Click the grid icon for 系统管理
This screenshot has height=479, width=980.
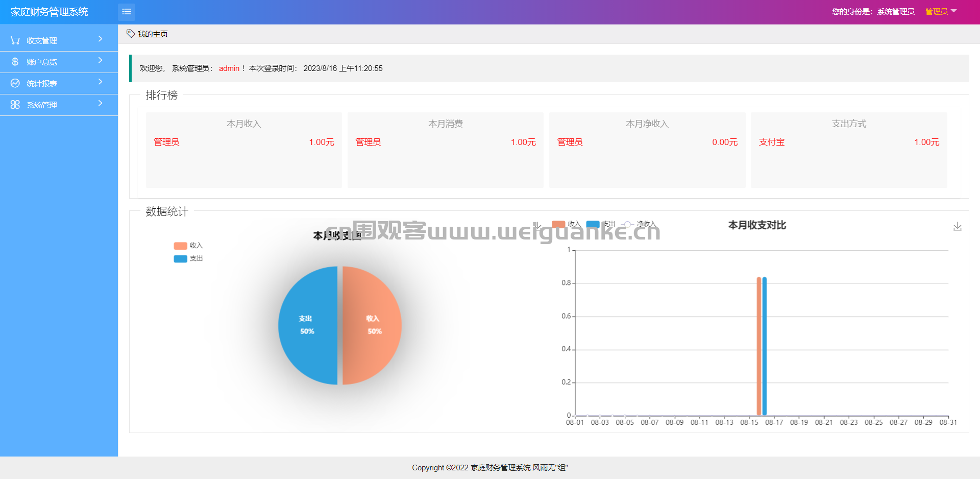coord(15,105)
